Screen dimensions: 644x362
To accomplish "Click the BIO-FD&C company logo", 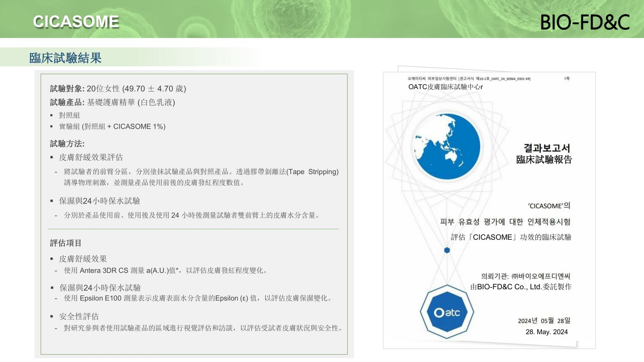I will tap(585, 22).
